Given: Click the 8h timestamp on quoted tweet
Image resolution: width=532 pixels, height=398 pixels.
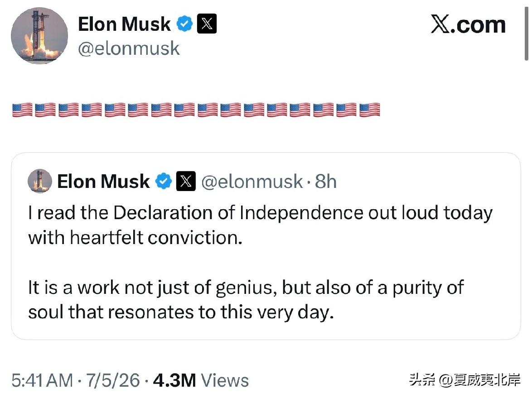Looking at the screenshot, I should tap(325, 182).
